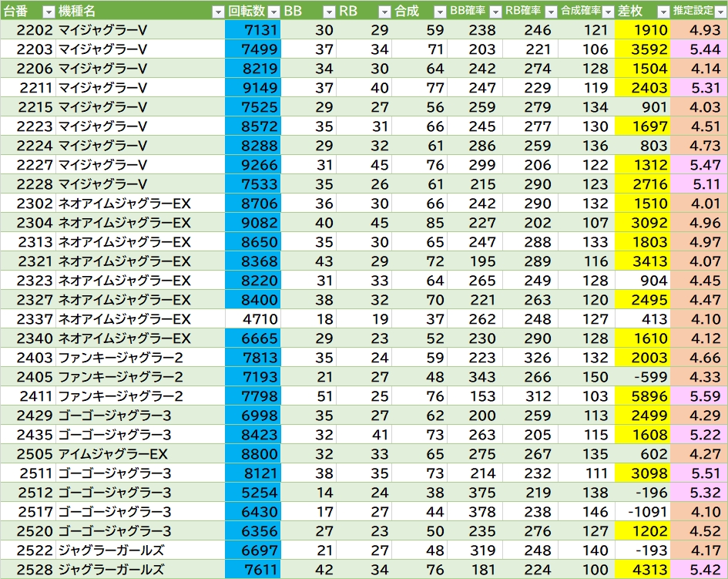Image resolution: width=728 pixels, height=579 pixels.
Task: Click the 合成確率 filter arrow
Action: pos(606,12)
